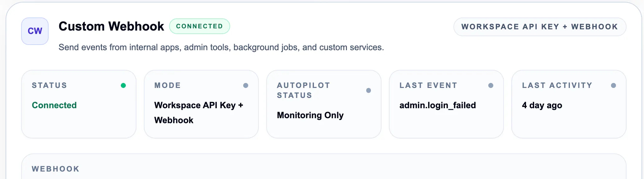The width and height of the screenshot is (644, 179).
Task: Click the Last Event indicator dot
Action: pos(491,85)
